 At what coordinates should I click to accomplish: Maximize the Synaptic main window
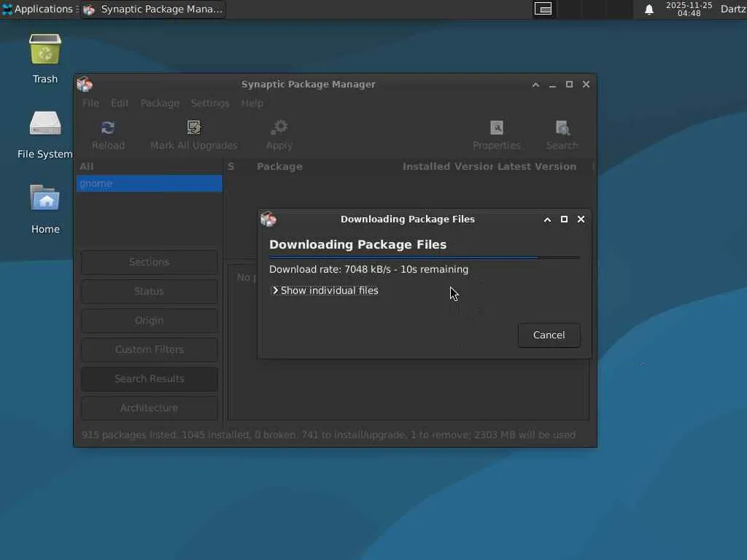coord(569,85)
